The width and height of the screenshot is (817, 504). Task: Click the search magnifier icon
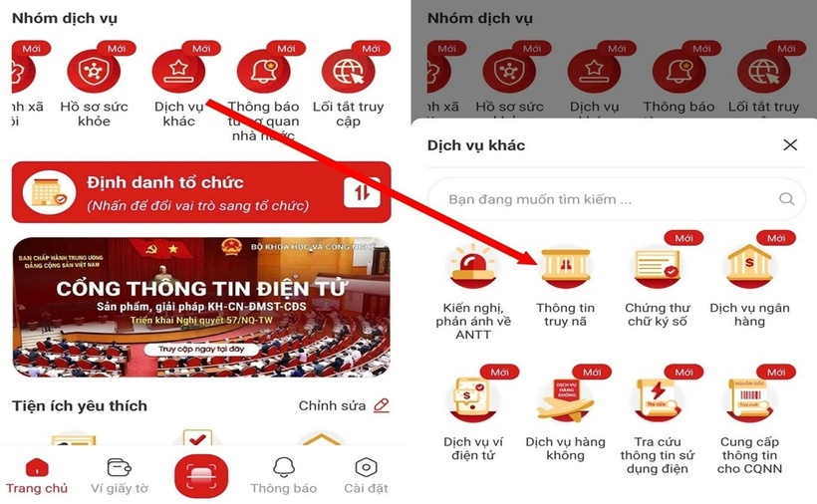786,199
